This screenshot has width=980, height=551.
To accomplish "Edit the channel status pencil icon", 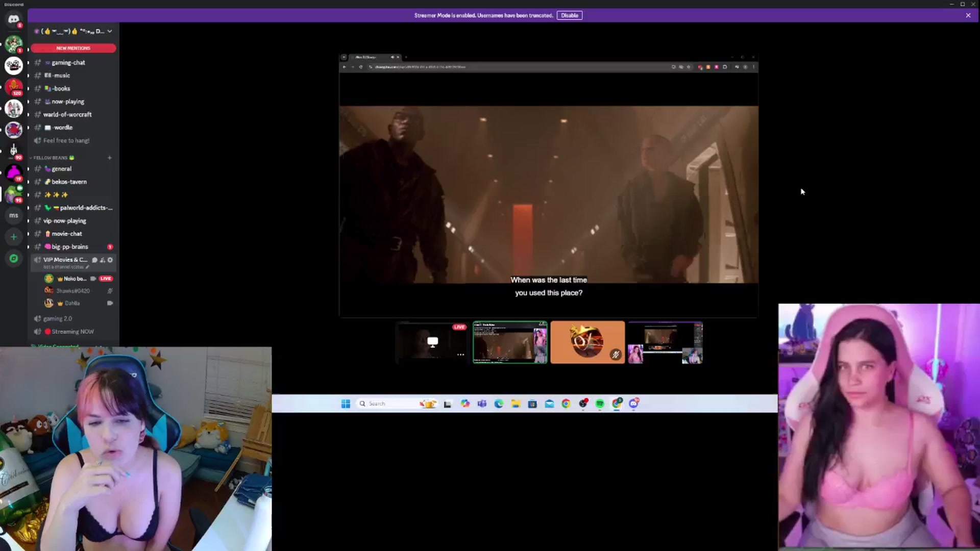I will pos(87,267).
